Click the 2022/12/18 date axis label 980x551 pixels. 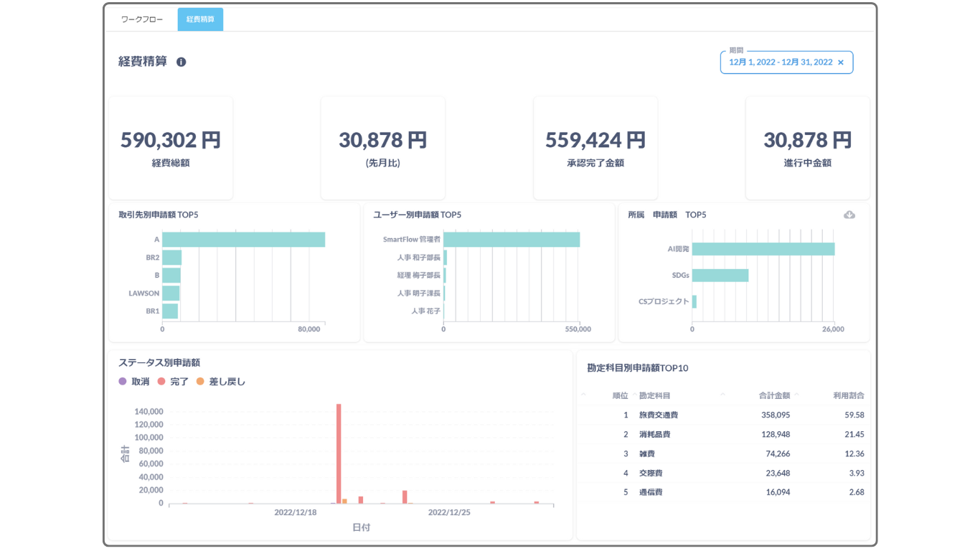click(296, 512)
